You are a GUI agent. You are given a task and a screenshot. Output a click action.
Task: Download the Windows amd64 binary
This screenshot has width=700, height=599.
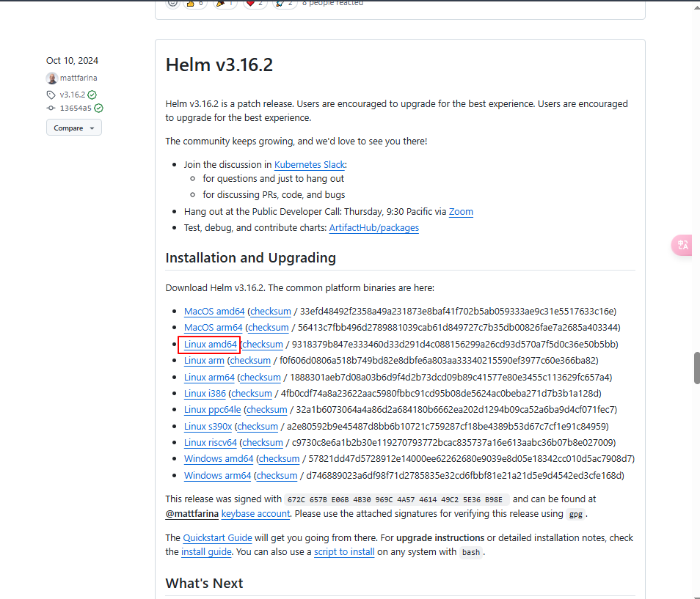pos(219,458)
